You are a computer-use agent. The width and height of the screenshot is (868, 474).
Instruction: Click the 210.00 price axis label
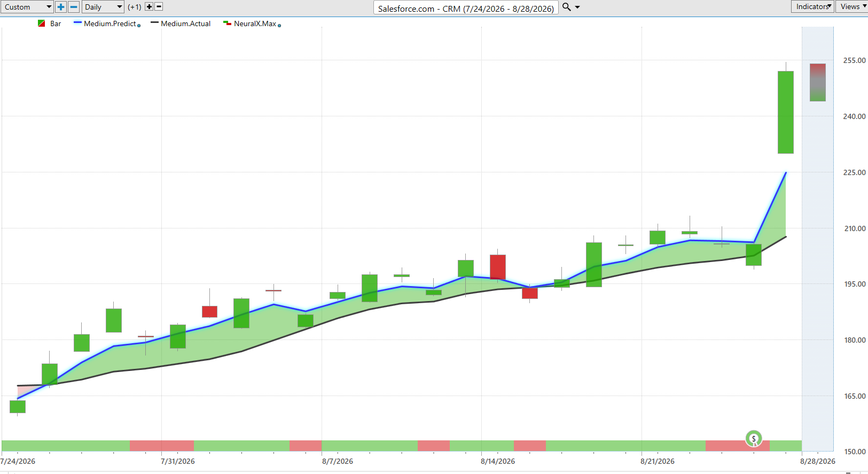tap(854, 228)
